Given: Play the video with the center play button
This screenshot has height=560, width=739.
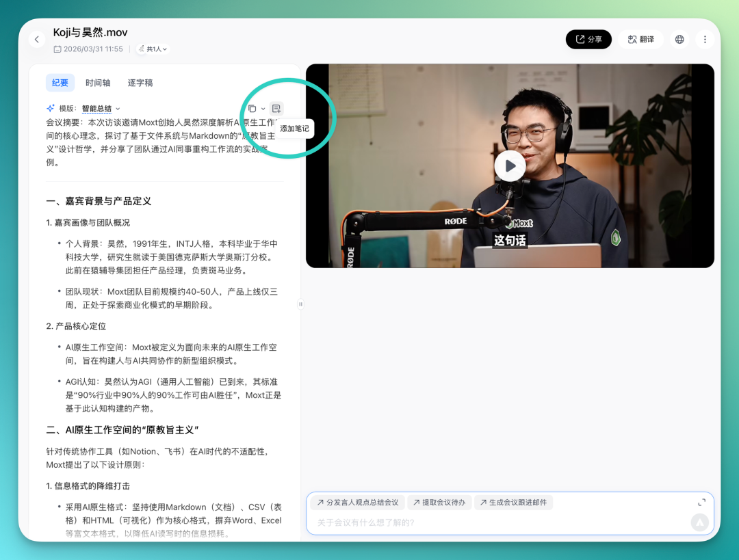Looking at the screenshot, I should pos(510,165).
